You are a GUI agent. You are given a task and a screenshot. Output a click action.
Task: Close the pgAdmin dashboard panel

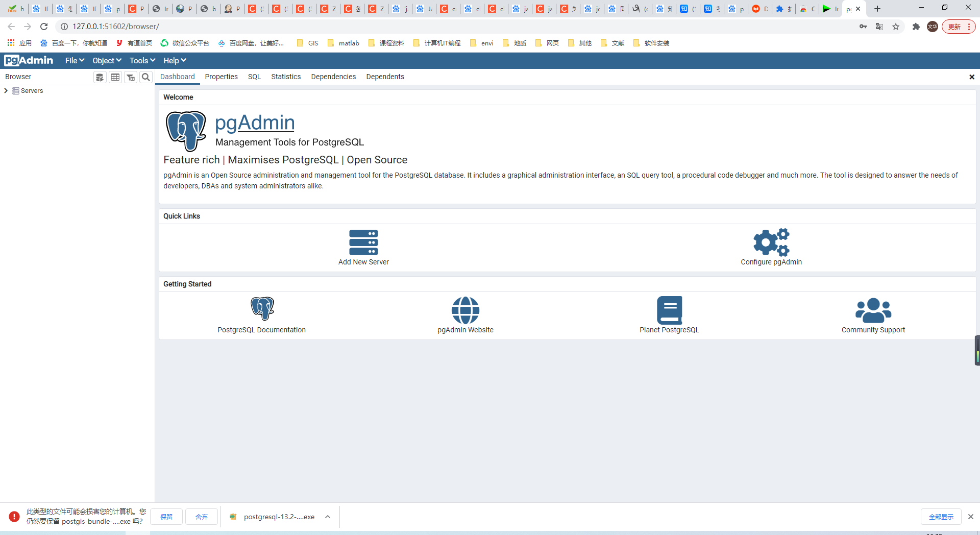(x=972, y=77)
